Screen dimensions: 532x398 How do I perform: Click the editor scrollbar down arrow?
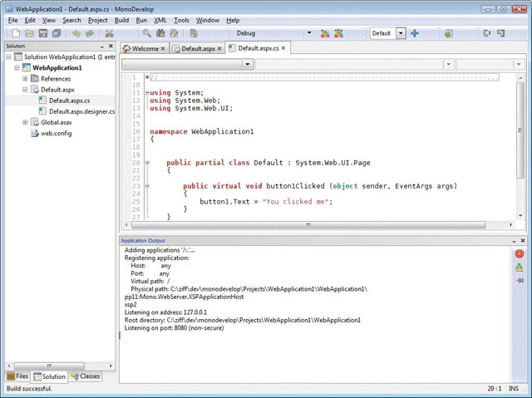520,215
